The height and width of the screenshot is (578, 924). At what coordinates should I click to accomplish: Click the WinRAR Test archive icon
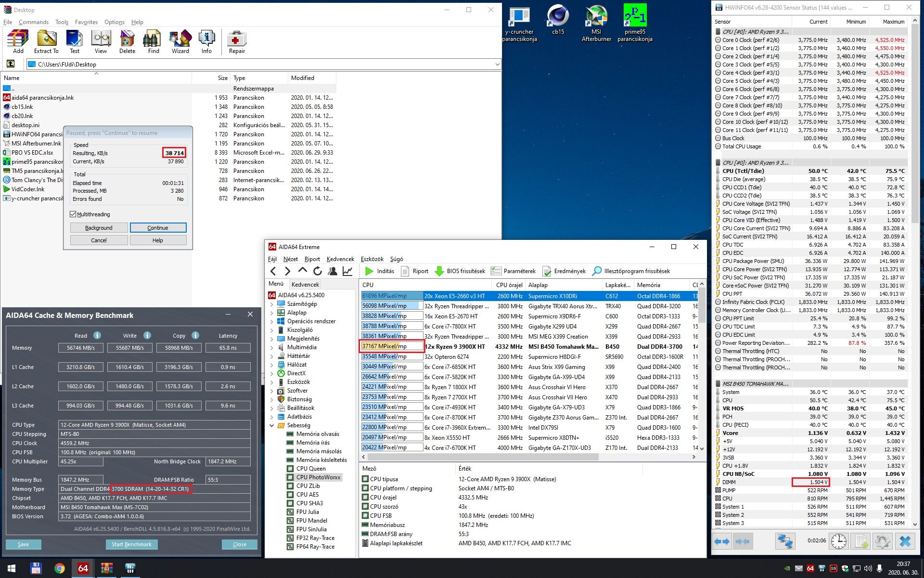tap(74, 41)
